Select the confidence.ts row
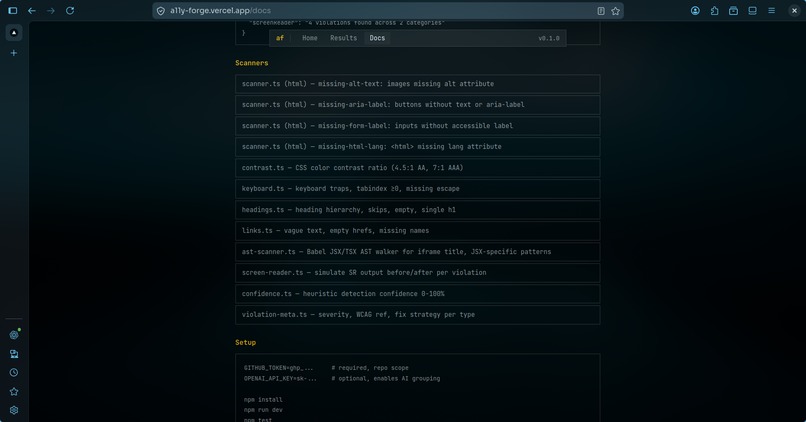This screenshot has width=806, height=422. [x=417, y=293]
